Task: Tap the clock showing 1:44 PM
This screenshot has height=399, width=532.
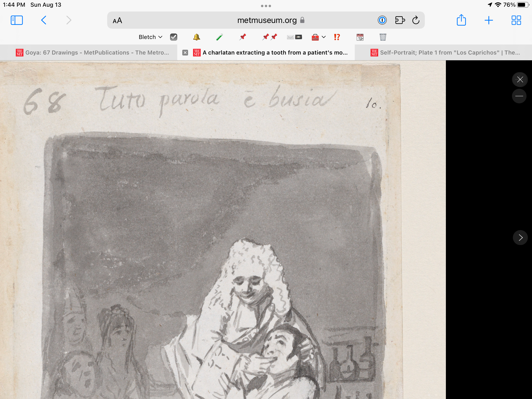Action: coord(14,5)
